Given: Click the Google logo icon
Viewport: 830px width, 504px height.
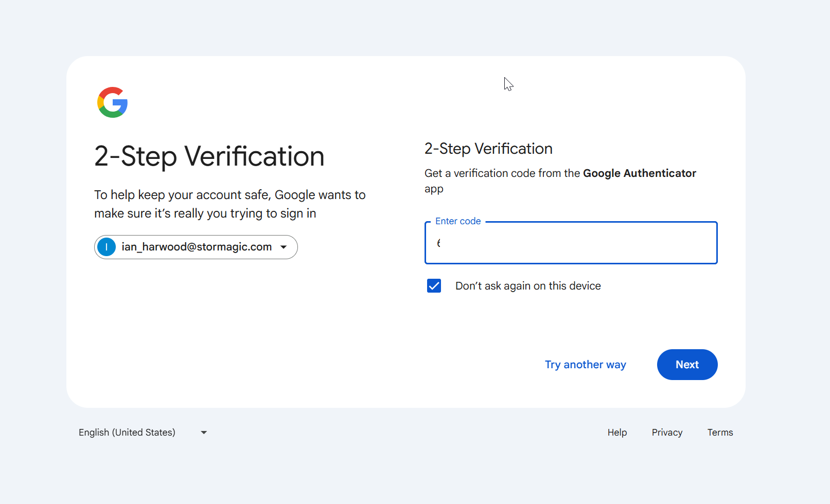Looking at the screenshot, I should [x=112, y=102].
